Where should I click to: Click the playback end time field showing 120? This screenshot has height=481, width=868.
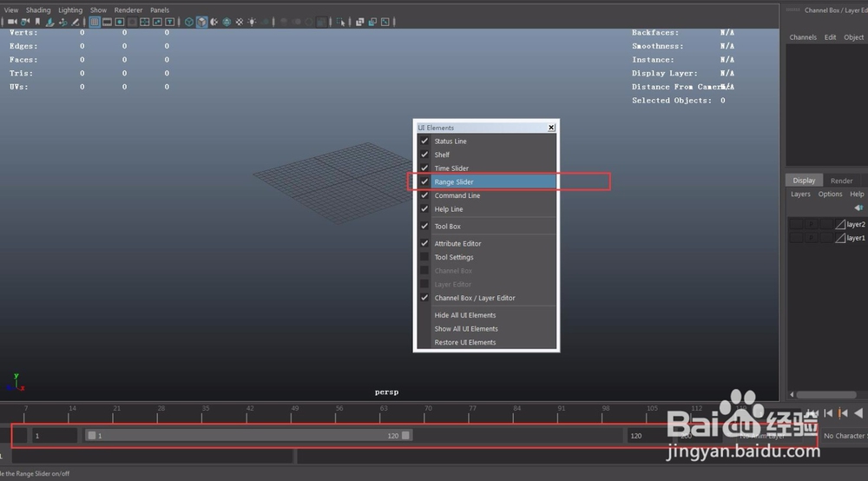coord(648,436)
